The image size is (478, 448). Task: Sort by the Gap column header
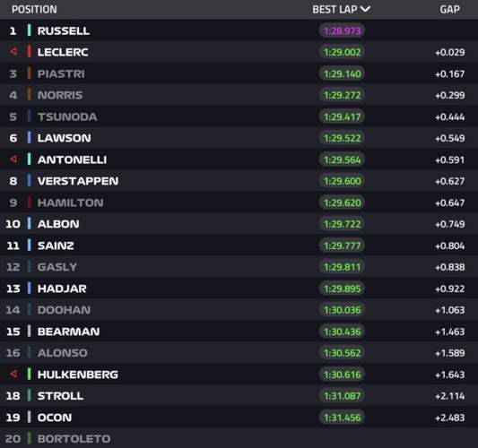(x=449, y=10)
